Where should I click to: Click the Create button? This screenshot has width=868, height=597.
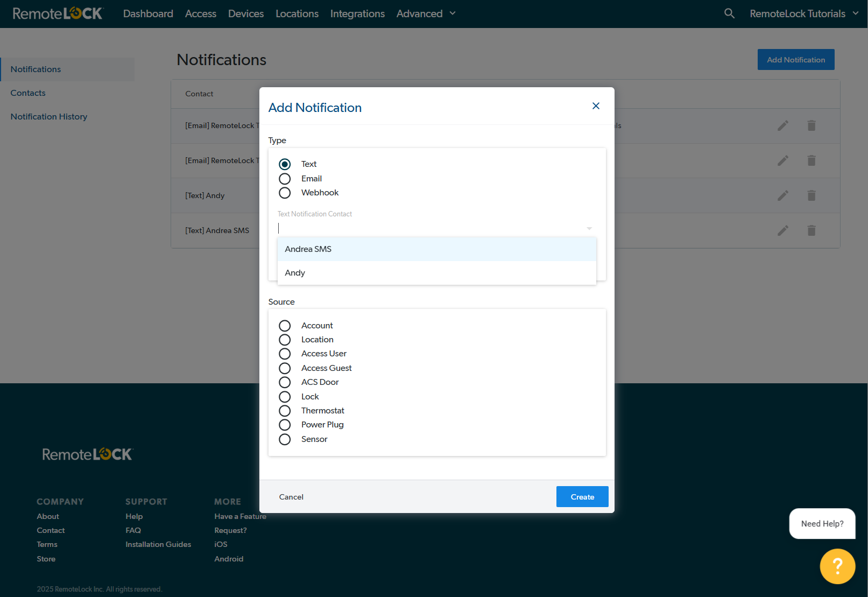click(582, 497)
